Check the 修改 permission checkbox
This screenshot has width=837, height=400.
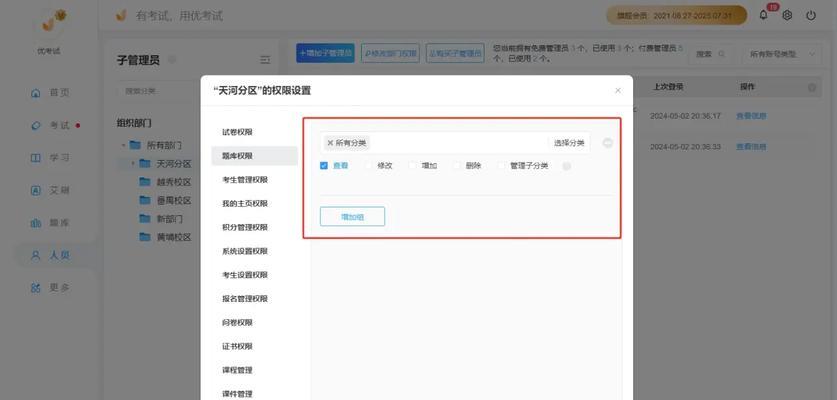click(368, 166)
